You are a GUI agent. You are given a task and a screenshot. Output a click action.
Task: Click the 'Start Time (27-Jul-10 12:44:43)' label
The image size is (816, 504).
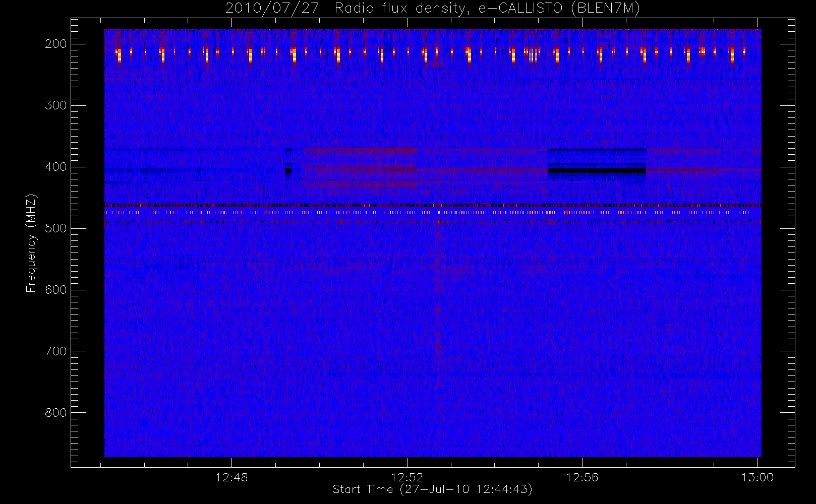(x=433, y=489)
